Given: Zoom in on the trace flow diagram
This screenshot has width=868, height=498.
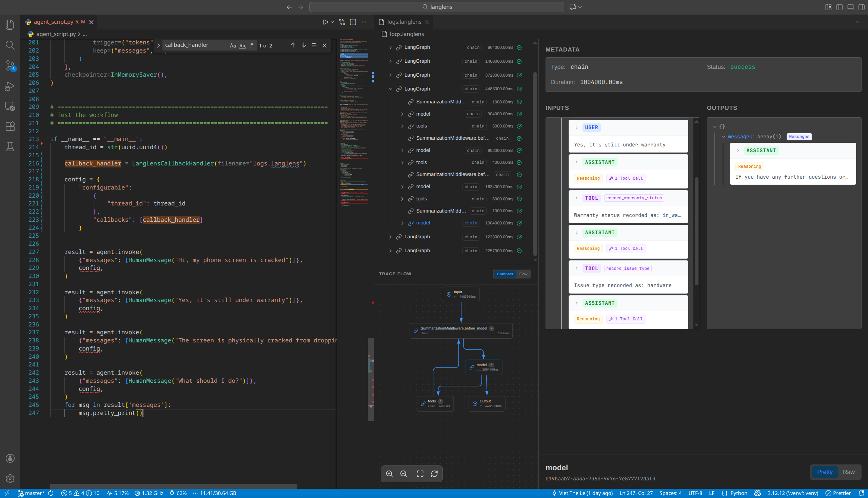Looking at the screenshot, I should coord(390,474).
